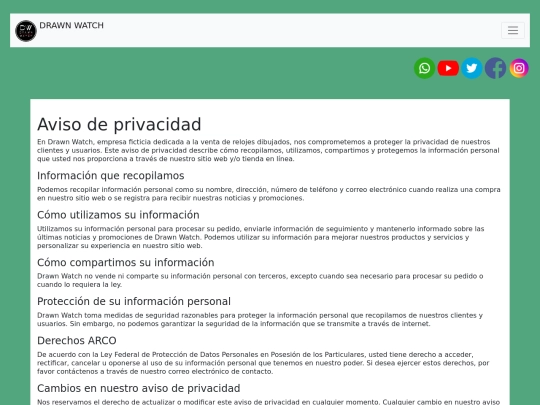
Task: Open the WhatsApp contact icon
Action: (x=424, y=68)
